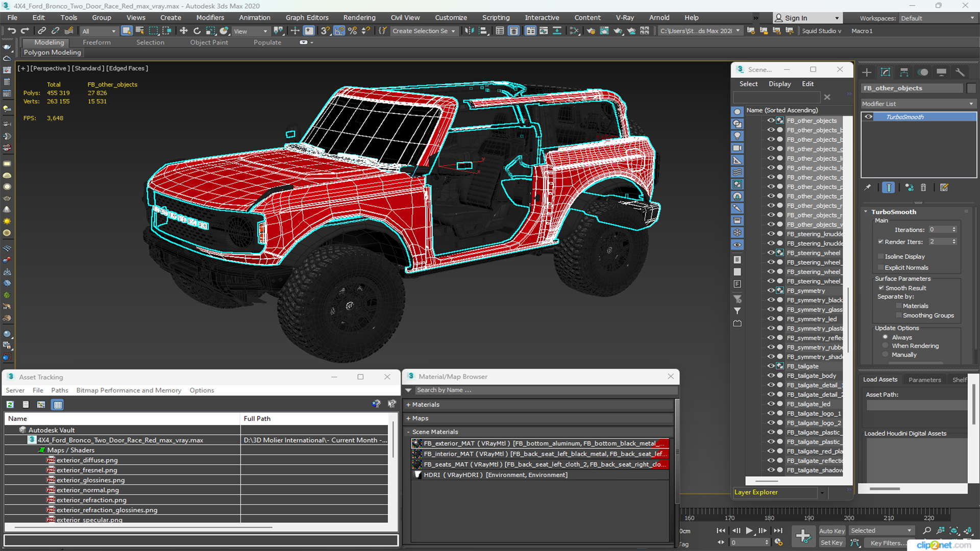This screenshot has height=551, width=980.
Task: Open Modifier List dropdown
Action: pos(918,104)
